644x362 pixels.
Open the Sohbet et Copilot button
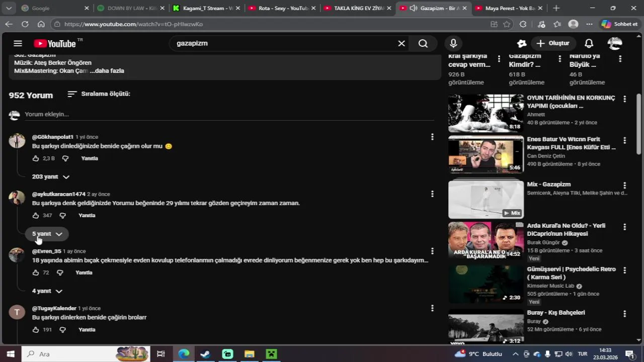click(620, 24)
